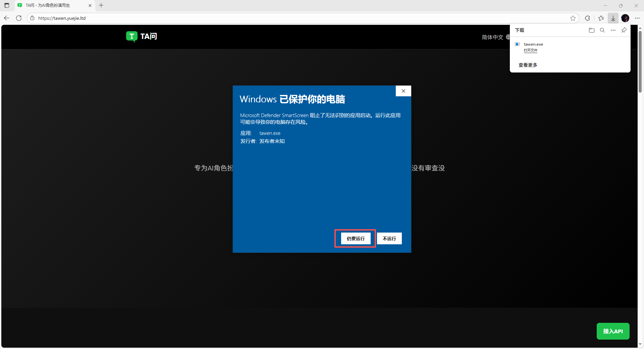Click the browser back arrow

(7, 18)
